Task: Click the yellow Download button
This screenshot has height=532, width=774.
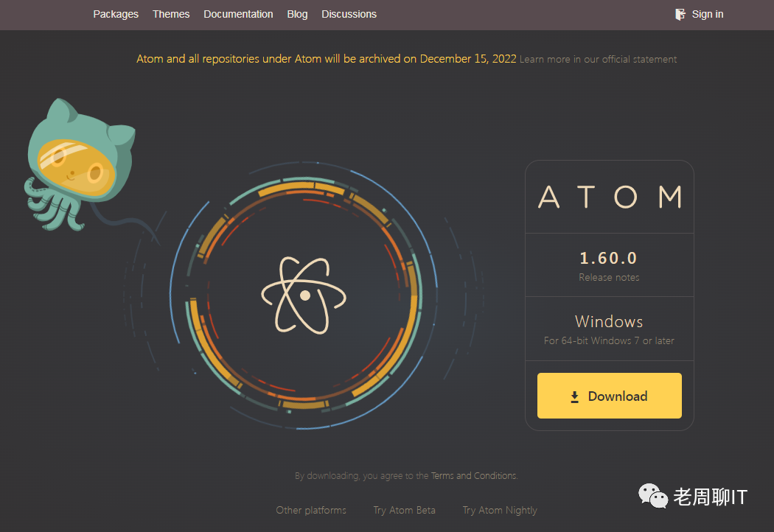Action: [x=609, y=396]
